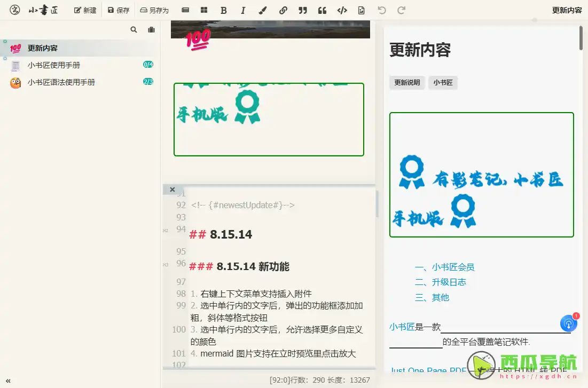The width and height of the screenshot is (588, 388).
Task: Insert closing double-quote block
Action: click(303, 10)
